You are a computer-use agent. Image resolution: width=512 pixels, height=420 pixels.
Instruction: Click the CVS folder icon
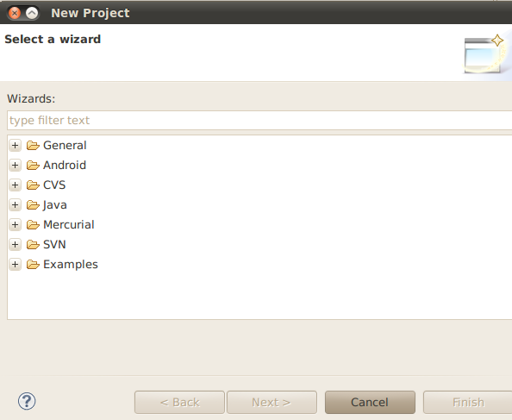coord(33,185)
